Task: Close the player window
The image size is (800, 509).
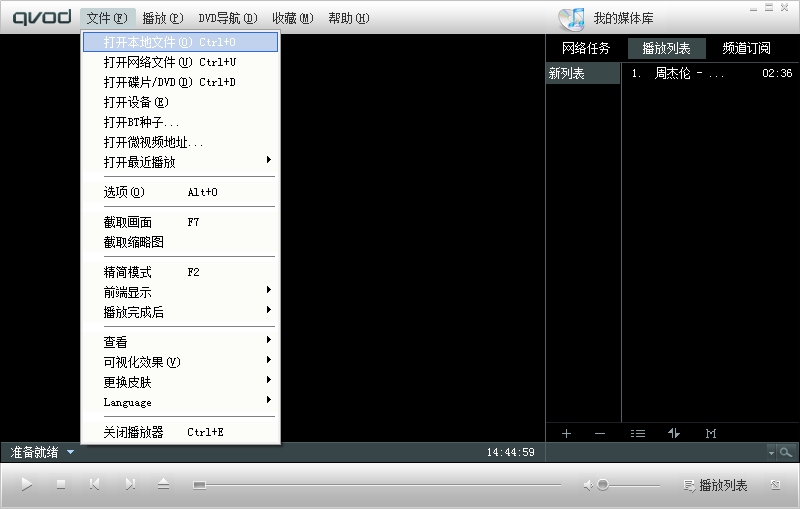Action: (785, 8)
